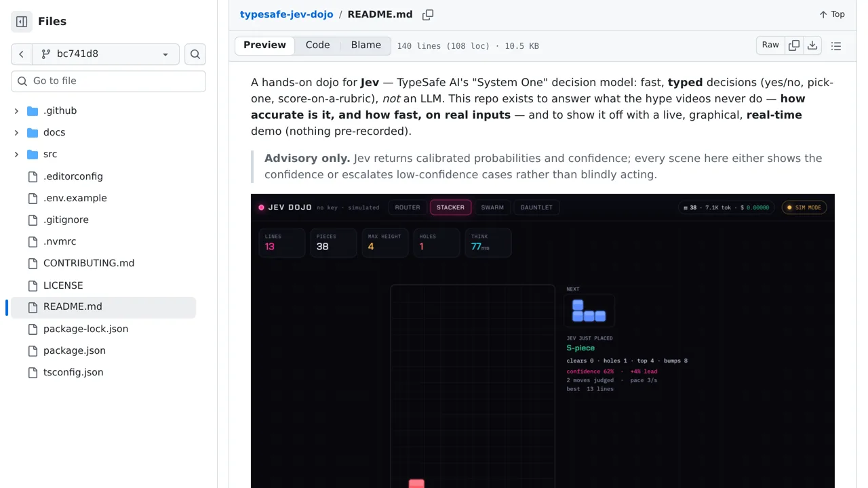
Task: Open the .gitignore file
Action: [x=66, y=220]
